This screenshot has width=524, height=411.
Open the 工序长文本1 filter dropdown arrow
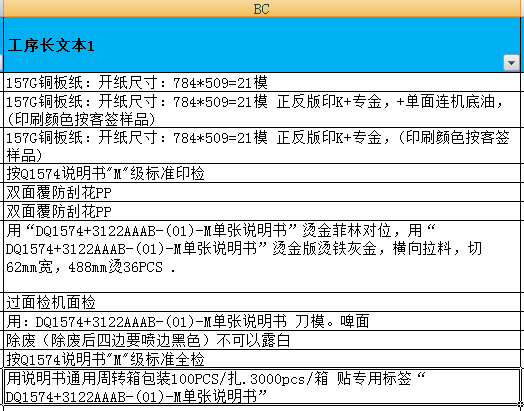(511, 62)
